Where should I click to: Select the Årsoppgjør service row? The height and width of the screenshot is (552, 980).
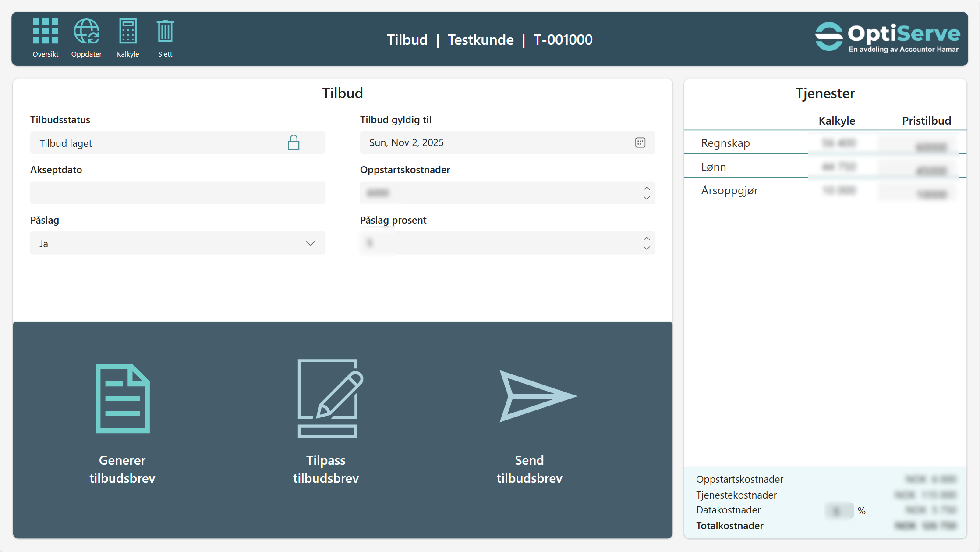(x=729, y=190)
